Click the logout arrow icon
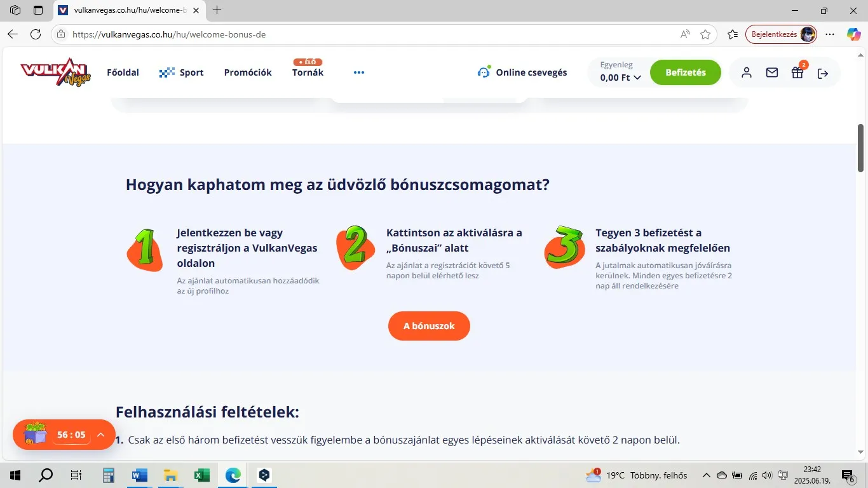868x488 pixels. [x=823, y=73]
